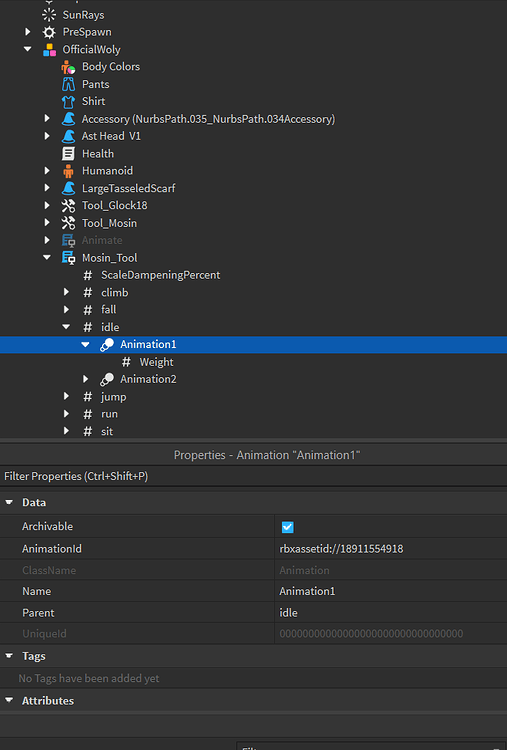Expand the NurbsPath Accessory node
Image resolution: width=507 pixels, height=750 pixels.
(47, 118)
